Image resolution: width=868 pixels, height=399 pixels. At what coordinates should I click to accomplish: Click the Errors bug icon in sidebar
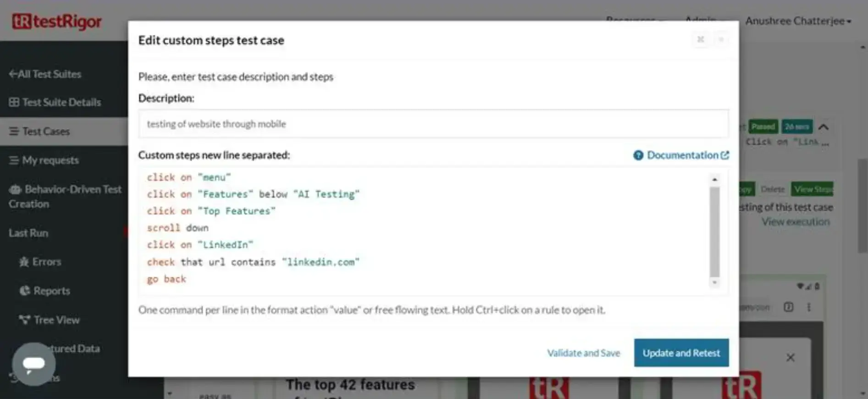pos(24,262)
